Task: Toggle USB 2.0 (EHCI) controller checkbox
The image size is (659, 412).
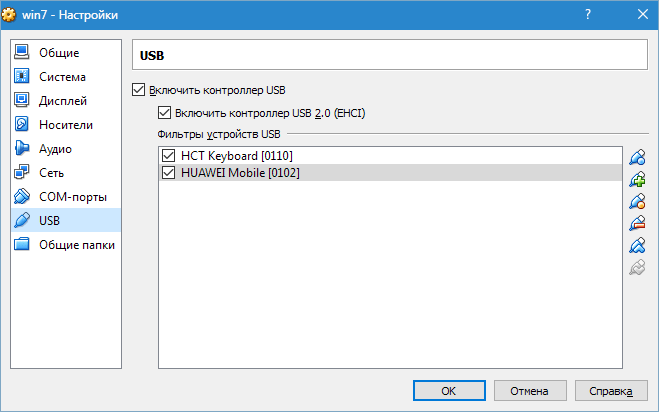Action: pos(164,113)
